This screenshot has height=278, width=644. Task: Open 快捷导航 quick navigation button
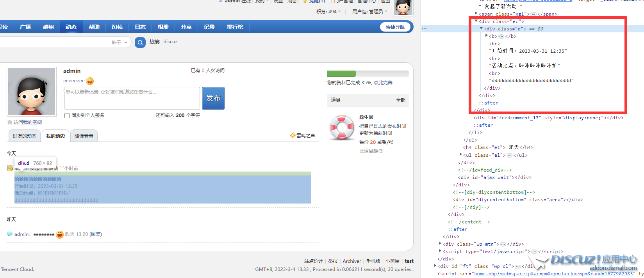pos(395,27)
